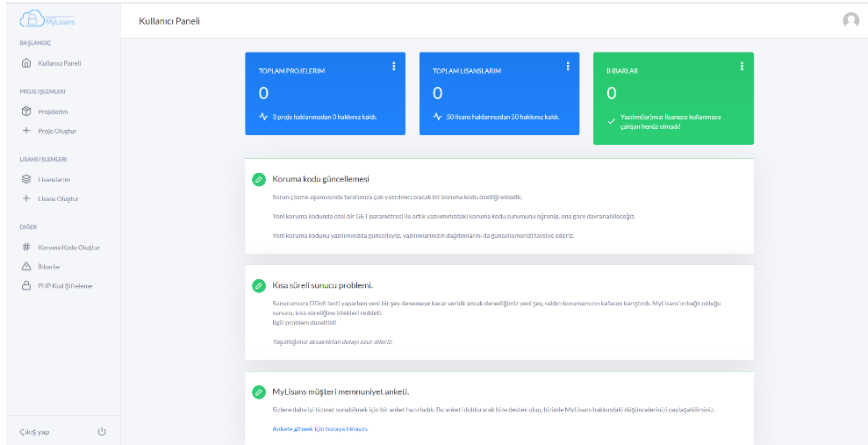868x445 pixels.
Task: Click the pencil icon on müşteri memnuniyet anketi
Action: 259,391
